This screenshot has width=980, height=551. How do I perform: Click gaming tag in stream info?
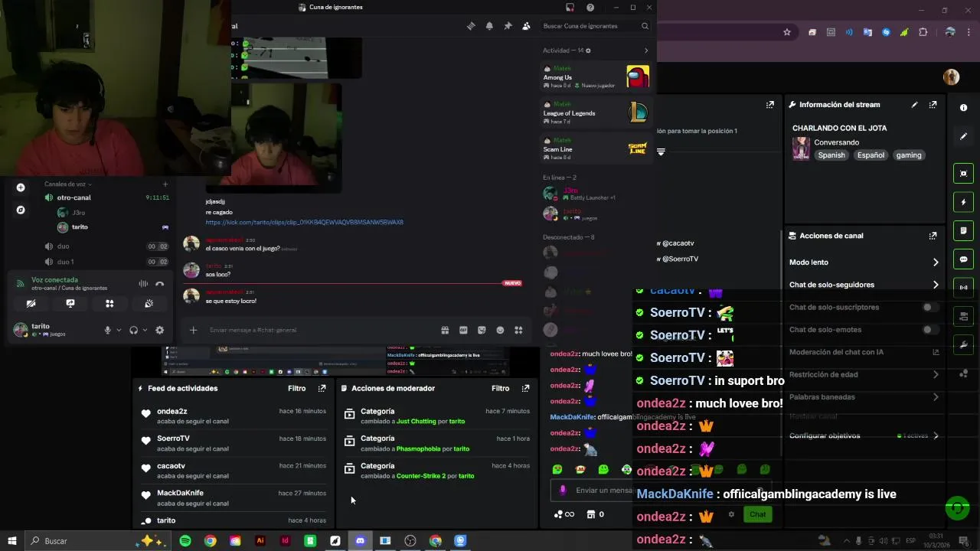(x=909, y=155)
